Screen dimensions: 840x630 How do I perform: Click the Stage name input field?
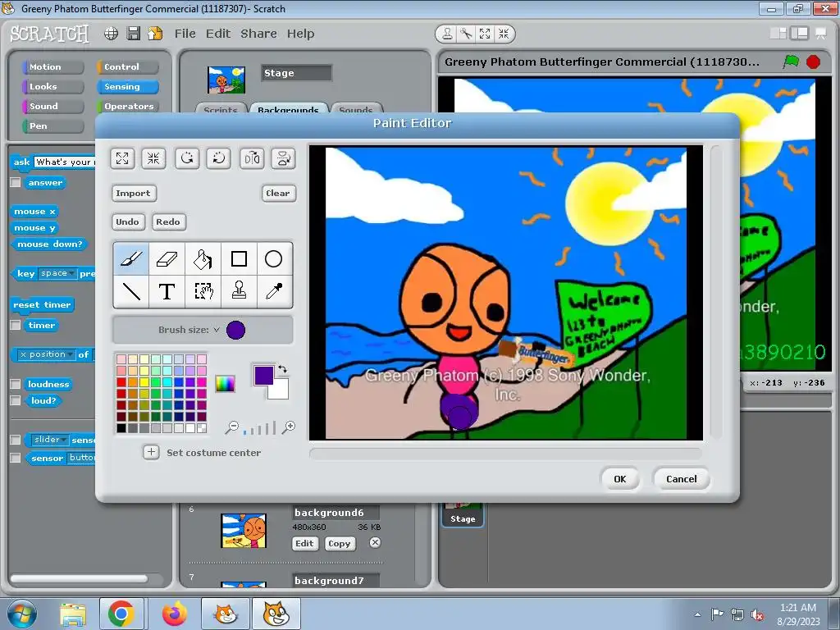(x=296, y=73)
